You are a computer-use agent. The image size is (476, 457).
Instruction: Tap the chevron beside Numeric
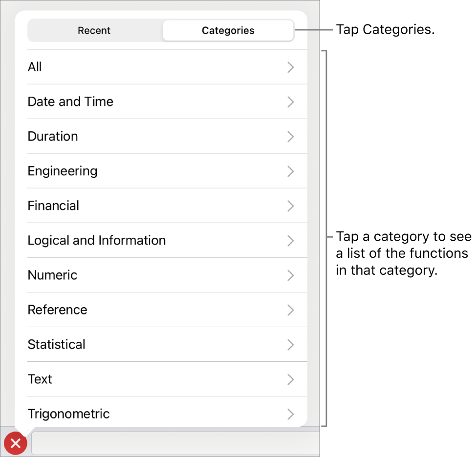click(291, 275)
